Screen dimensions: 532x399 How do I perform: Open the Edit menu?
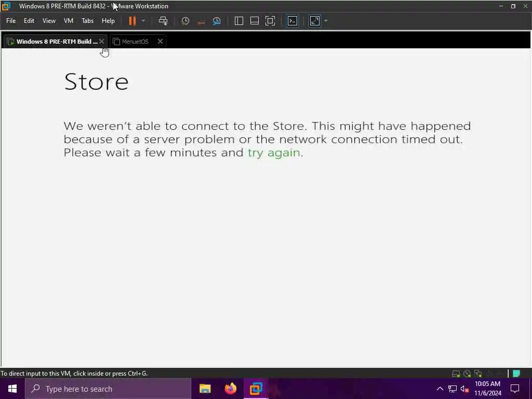29,21
